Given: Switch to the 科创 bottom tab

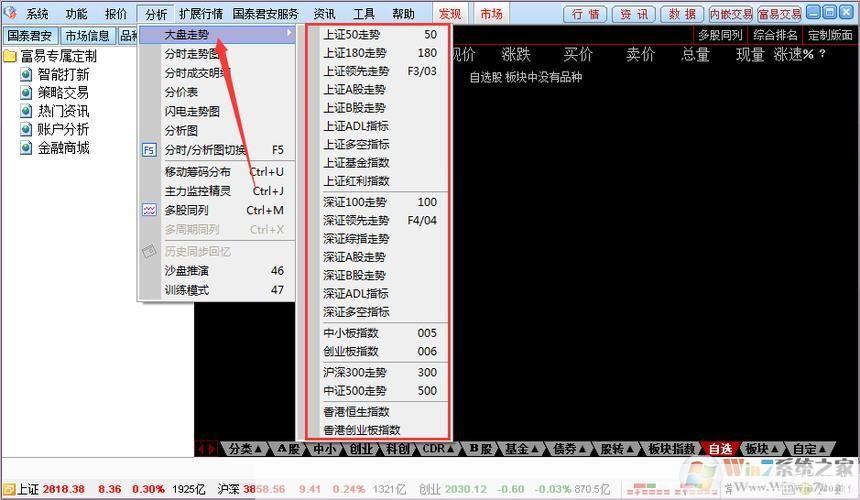Looking at the screenshot, I should [398, 448].
